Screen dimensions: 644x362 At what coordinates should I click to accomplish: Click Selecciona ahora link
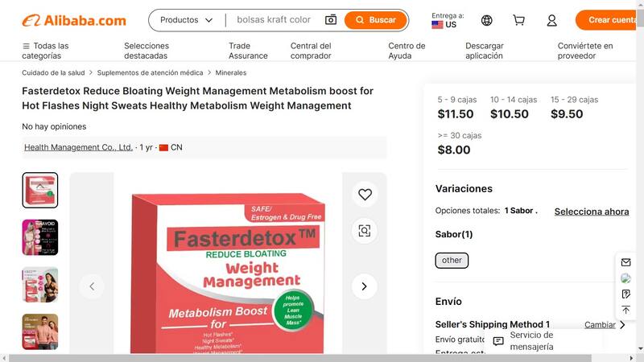pyautogui.click(x=592, y=212)
